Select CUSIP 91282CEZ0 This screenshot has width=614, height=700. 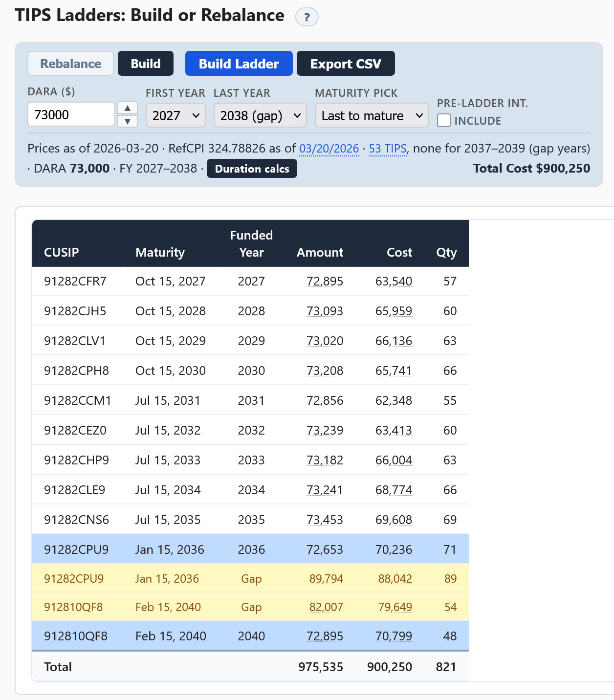tap(75, 430)
